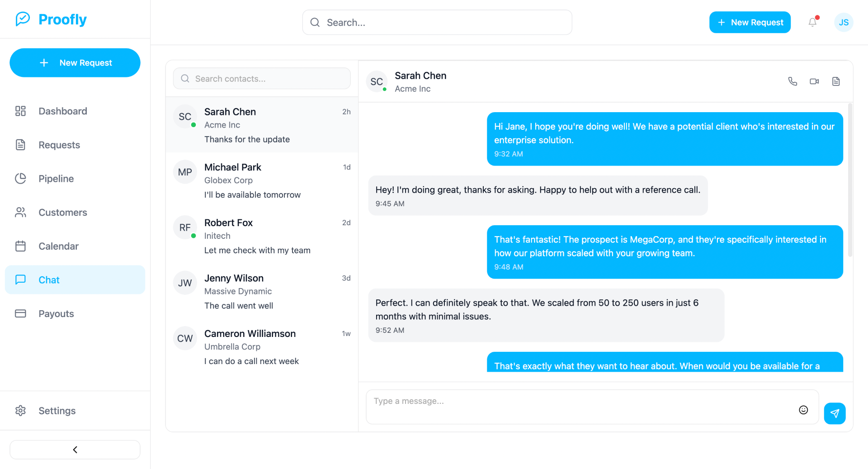Open the document icon in chat header

tap(836, 81)
